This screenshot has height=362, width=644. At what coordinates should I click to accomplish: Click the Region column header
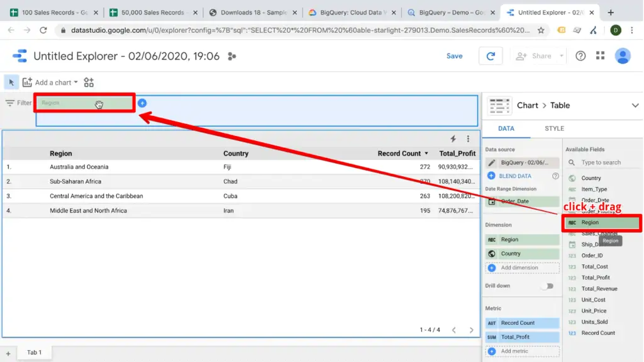(61, 154)
